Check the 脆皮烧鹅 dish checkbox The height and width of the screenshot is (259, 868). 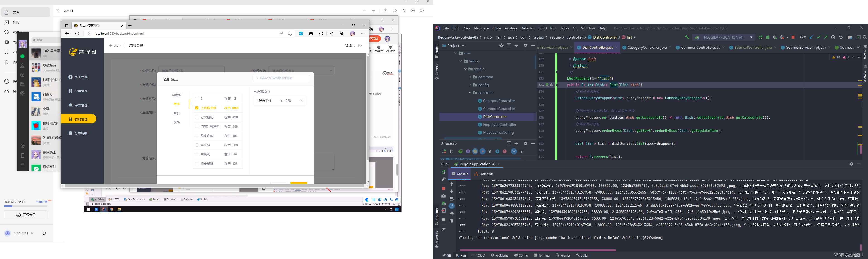coord(197,164)
